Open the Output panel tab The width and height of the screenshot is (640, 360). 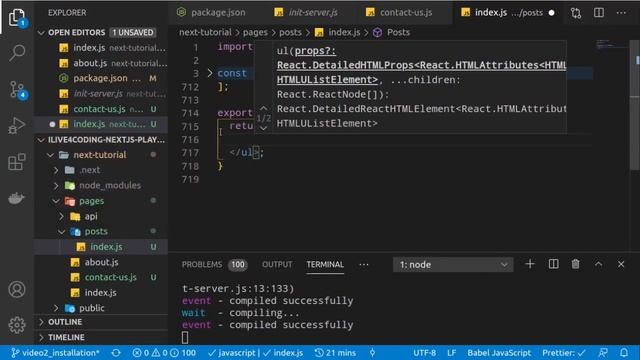[x=277, y=264]
